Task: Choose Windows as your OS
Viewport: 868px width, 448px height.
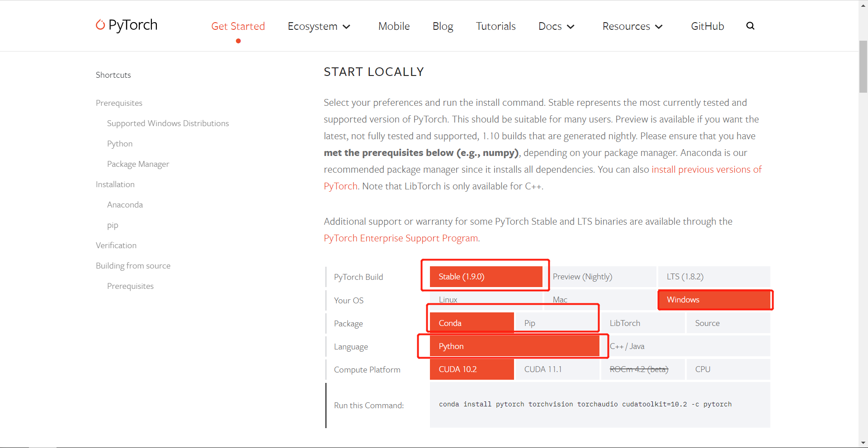Action: coord(714,300)
